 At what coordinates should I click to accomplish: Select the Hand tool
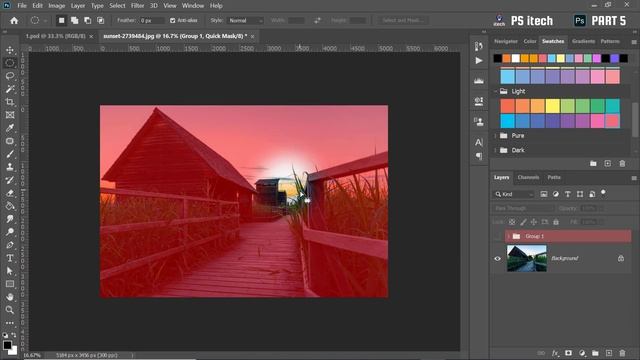10,297
